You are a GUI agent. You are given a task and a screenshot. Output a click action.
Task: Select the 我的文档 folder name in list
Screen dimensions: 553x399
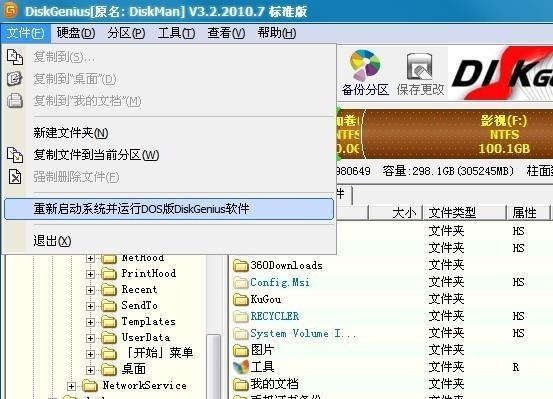[x=274, y=384]
